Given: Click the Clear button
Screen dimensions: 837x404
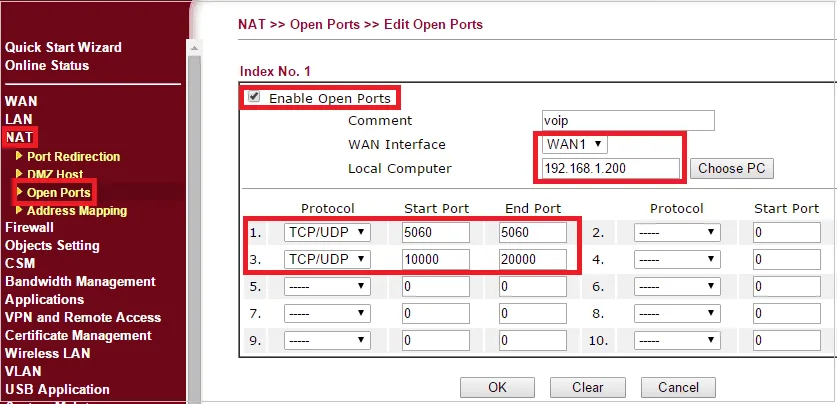Looking at the screenshot, I should point(588,387).
